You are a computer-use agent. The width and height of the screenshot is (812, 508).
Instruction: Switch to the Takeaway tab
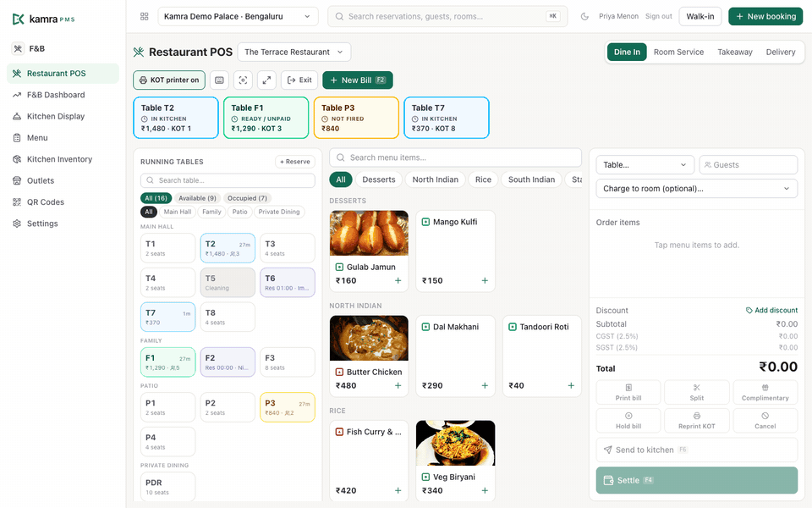(x=735, y=52)
